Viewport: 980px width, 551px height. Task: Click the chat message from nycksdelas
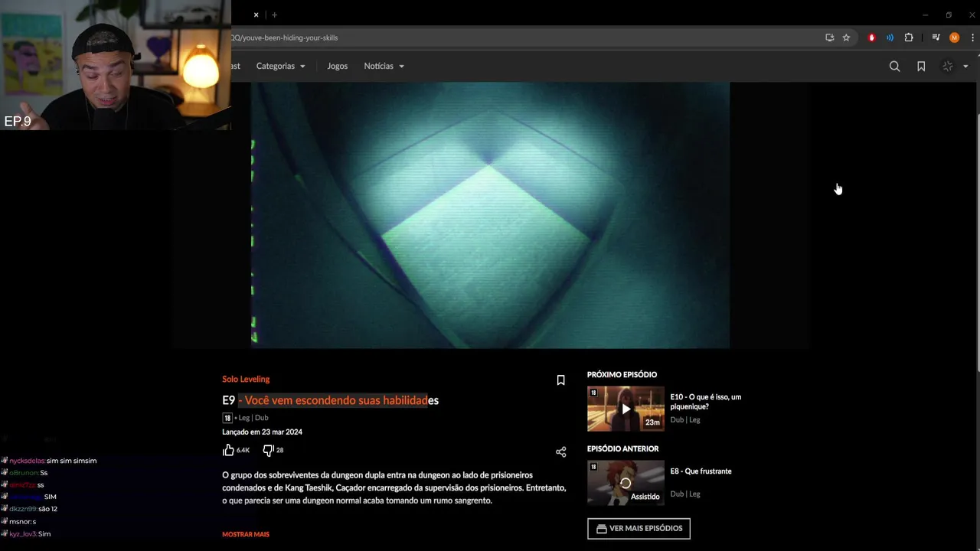[49, 461]
